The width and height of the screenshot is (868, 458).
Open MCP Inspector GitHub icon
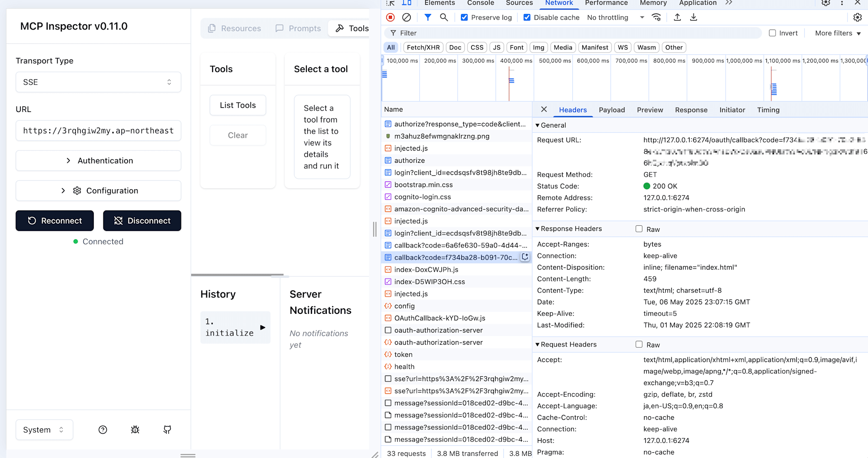[167, 430]
